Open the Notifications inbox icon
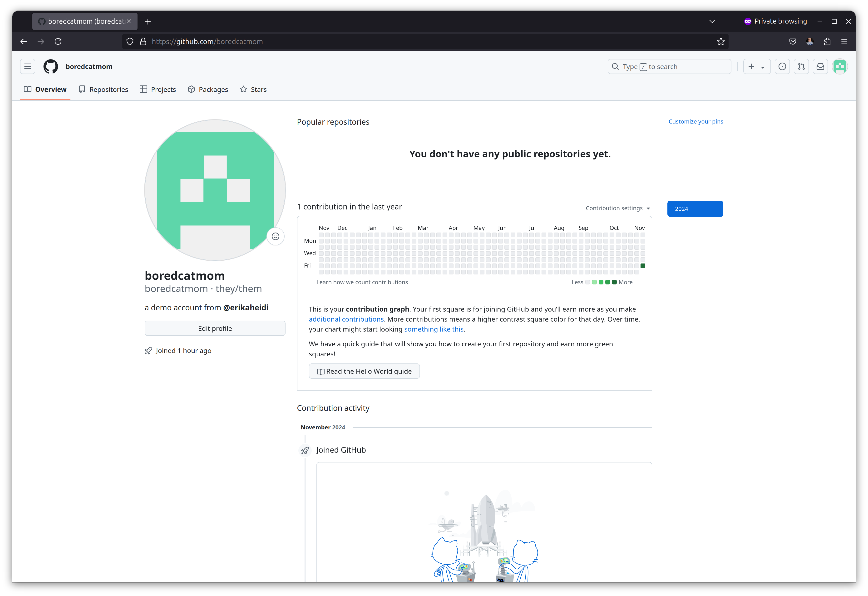Viewport: 868px width, 596px height. pos(820,66)
